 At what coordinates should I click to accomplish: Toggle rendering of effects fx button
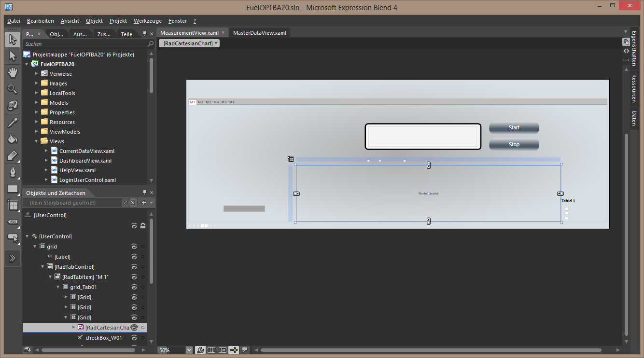[200, 350]
